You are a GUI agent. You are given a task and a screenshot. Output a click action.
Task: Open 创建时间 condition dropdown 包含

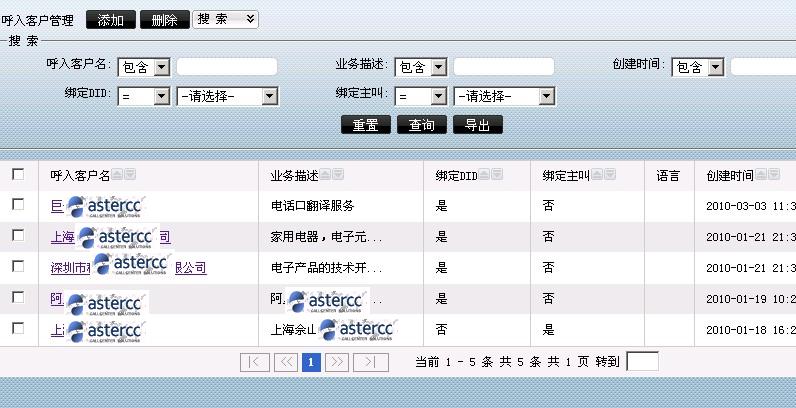pos(698,67)
